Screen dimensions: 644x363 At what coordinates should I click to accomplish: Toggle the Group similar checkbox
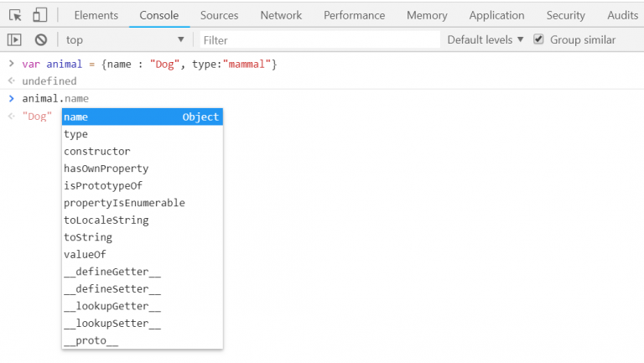(x=539, y=39)
